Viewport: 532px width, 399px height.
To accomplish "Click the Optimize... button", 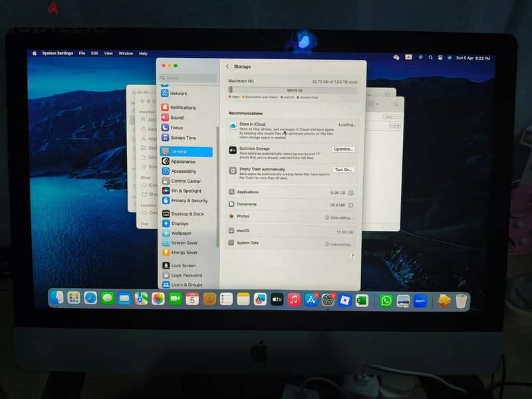I will click(343, 149).
